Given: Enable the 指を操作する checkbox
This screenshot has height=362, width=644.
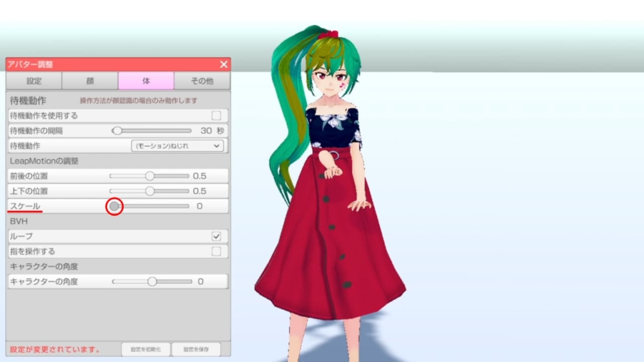Looking at the screenshot, I should [x=216, y=251].
